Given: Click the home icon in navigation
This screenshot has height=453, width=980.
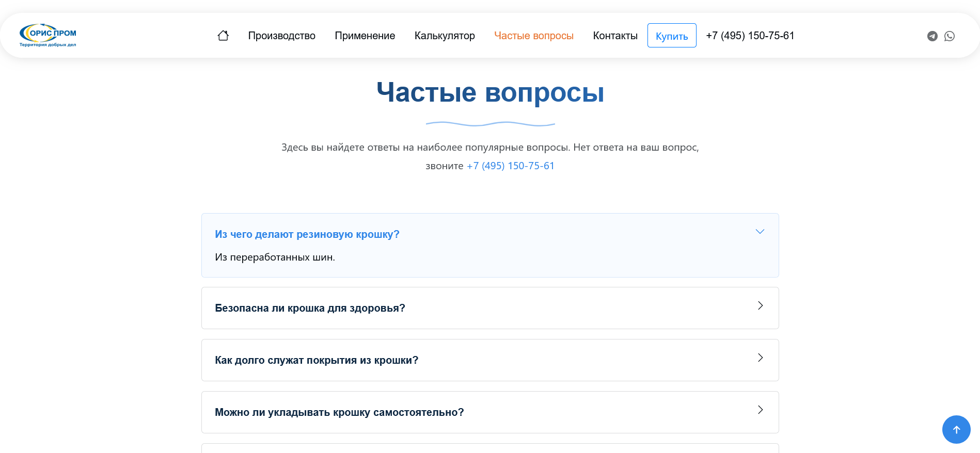Looking at the screenshot, I should click(x=223, y=36).
